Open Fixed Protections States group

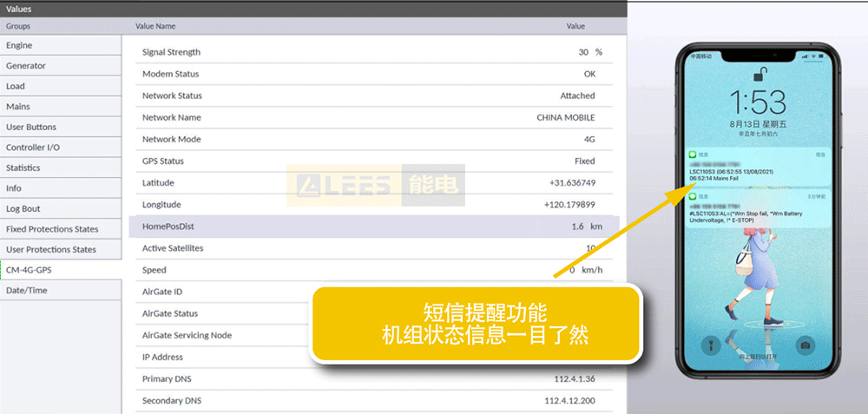tap(61, 229)
